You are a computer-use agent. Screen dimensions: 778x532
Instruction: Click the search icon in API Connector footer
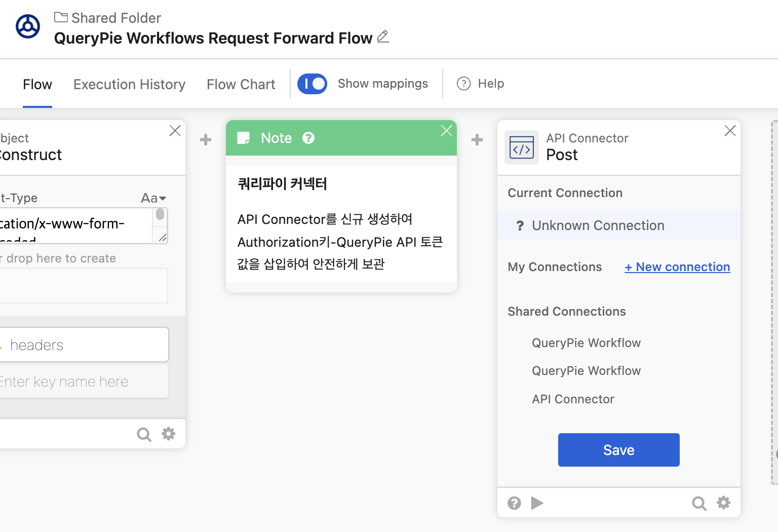tap(699, 503)
